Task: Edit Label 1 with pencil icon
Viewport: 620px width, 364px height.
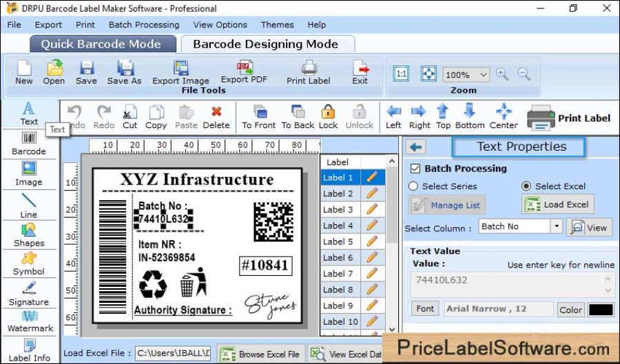Action: pyautogui.click(x=372, y=178)
